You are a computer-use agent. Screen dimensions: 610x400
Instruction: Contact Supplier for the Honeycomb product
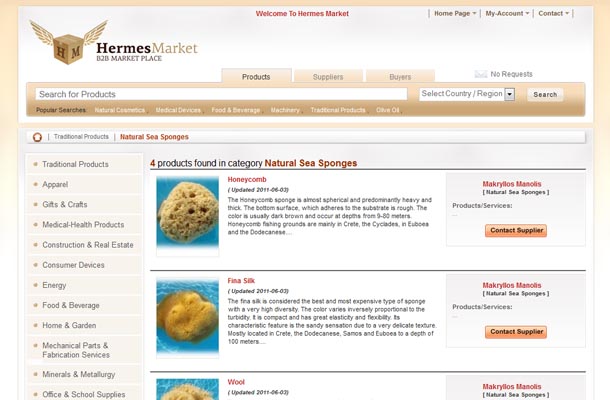516,230
